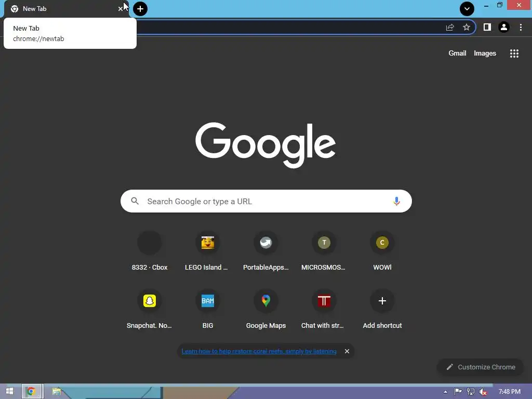Open the 8332 · Cbox shortcut
The image size is (532, 399).
[149, 252]
